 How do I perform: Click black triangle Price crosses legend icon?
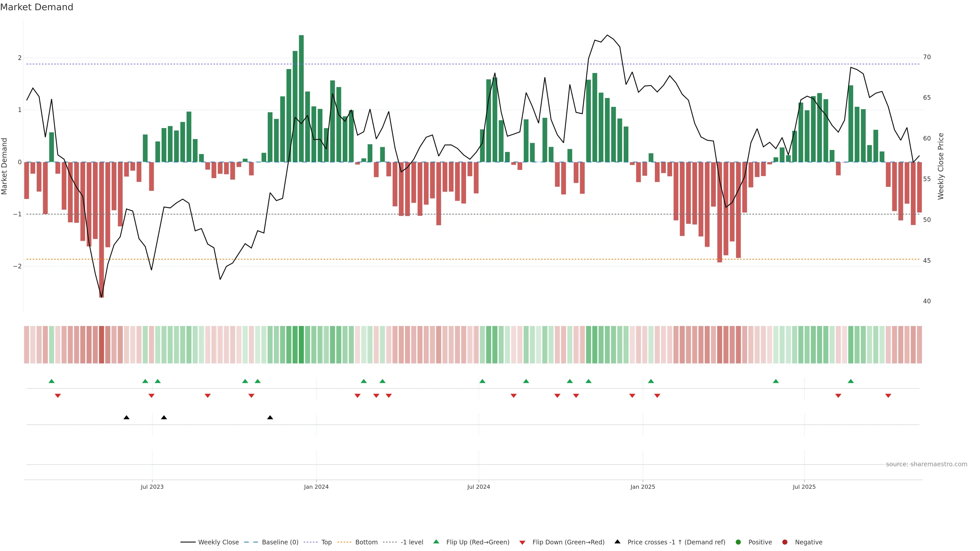pyautogui.click(x=617, y=542)
